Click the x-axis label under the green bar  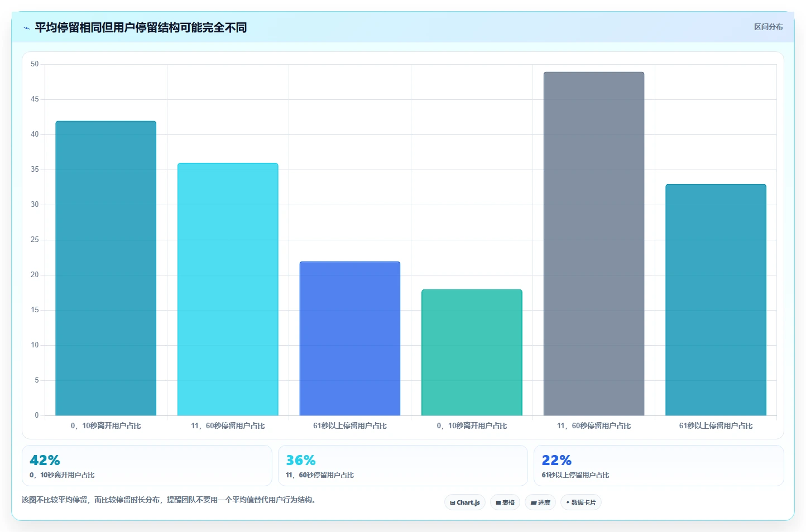tap(472, 425)
